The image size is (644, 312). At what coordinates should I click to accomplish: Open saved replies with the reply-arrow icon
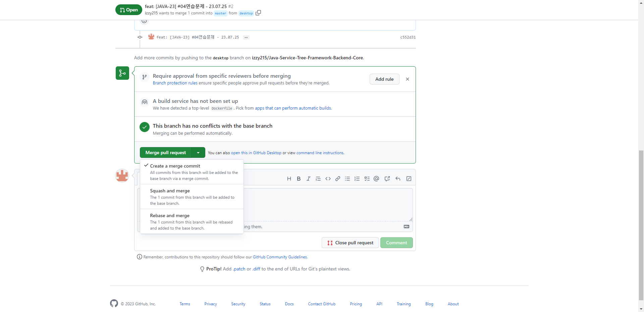click(x=398, y=179)
